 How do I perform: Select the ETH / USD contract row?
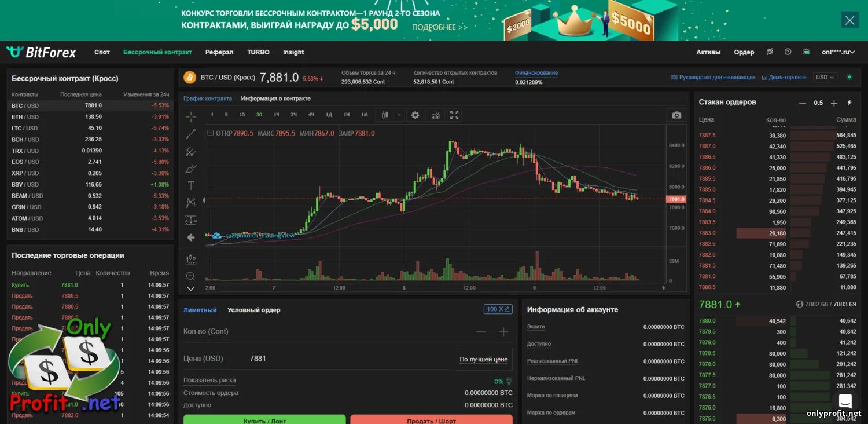(x=90, y=116)
